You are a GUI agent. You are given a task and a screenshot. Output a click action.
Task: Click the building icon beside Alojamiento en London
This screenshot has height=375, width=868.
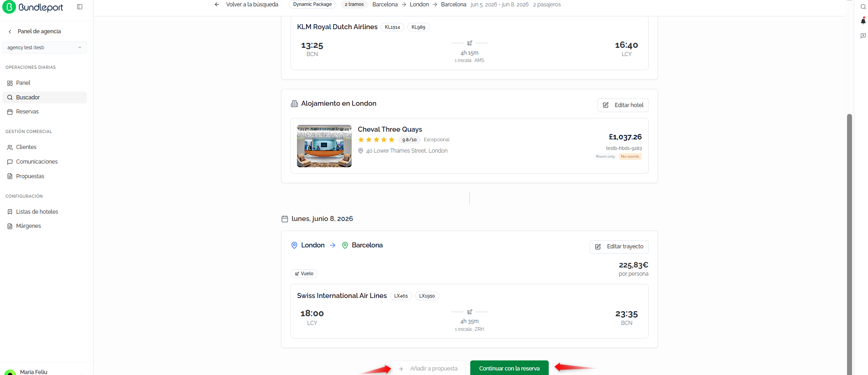point(295,104)
